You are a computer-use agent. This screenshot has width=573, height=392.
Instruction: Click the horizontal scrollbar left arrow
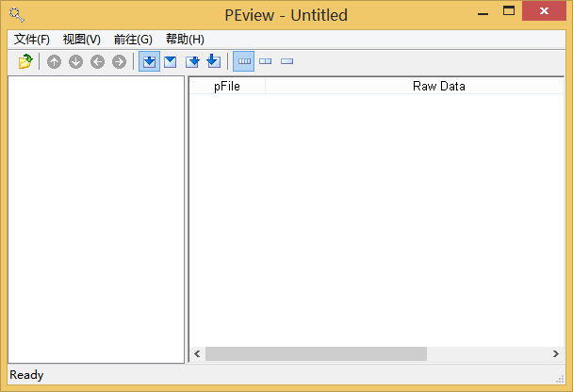click(197, 353)
